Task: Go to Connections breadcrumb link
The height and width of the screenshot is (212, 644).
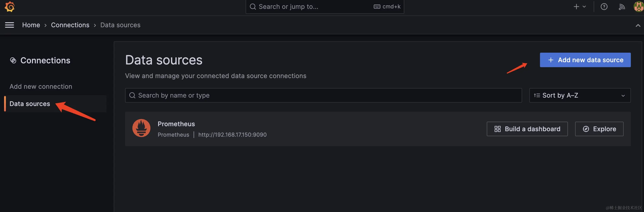Action: [x=70, y=25]
